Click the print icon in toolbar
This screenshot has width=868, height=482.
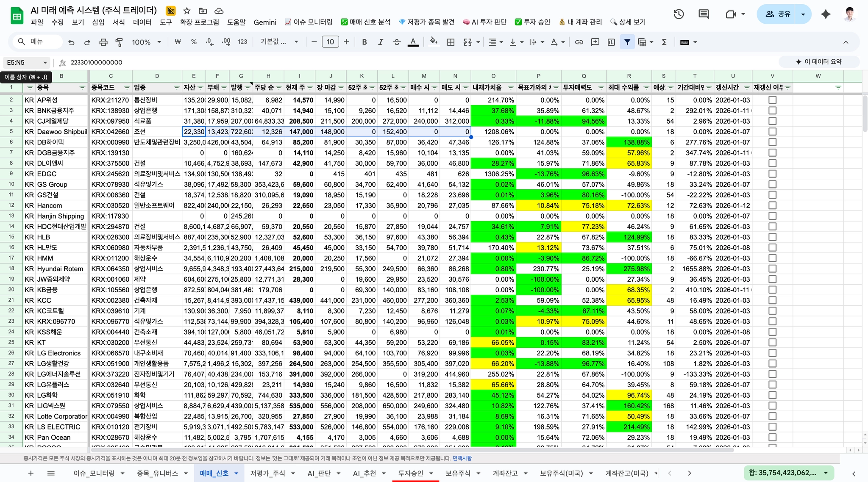[x=103, y=42]
